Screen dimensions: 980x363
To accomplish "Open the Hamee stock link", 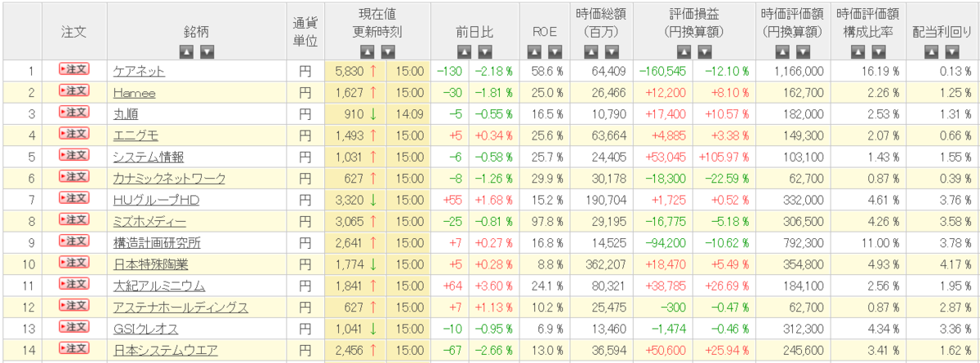I will point(135,92).
